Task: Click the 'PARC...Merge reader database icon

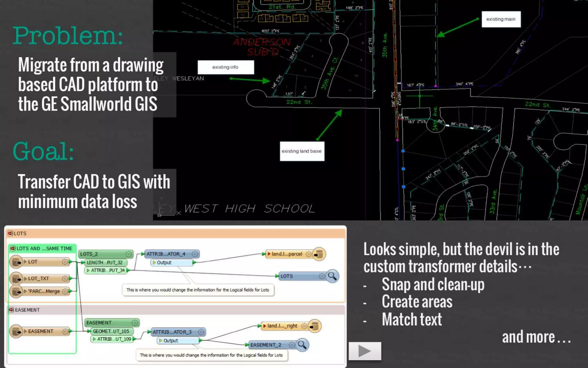Action: [x=16, y=291]
